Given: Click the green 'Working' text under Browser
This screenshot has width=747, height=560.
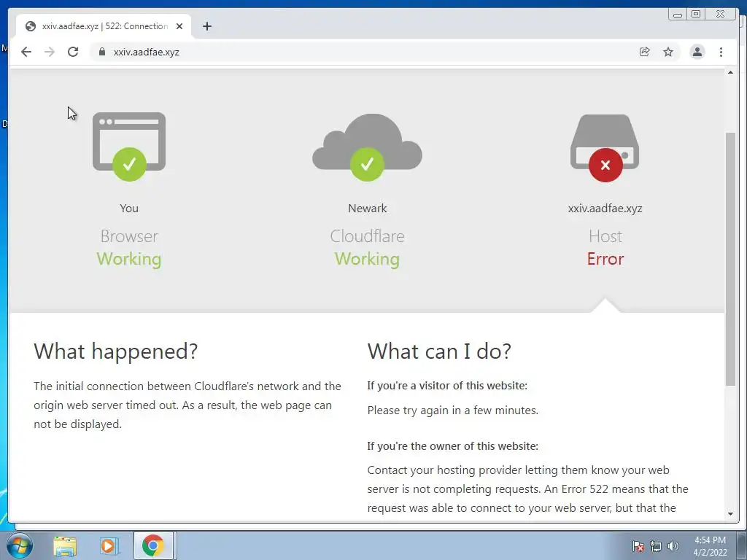Looking at the screenshot, I should click(x=129, y=259).
